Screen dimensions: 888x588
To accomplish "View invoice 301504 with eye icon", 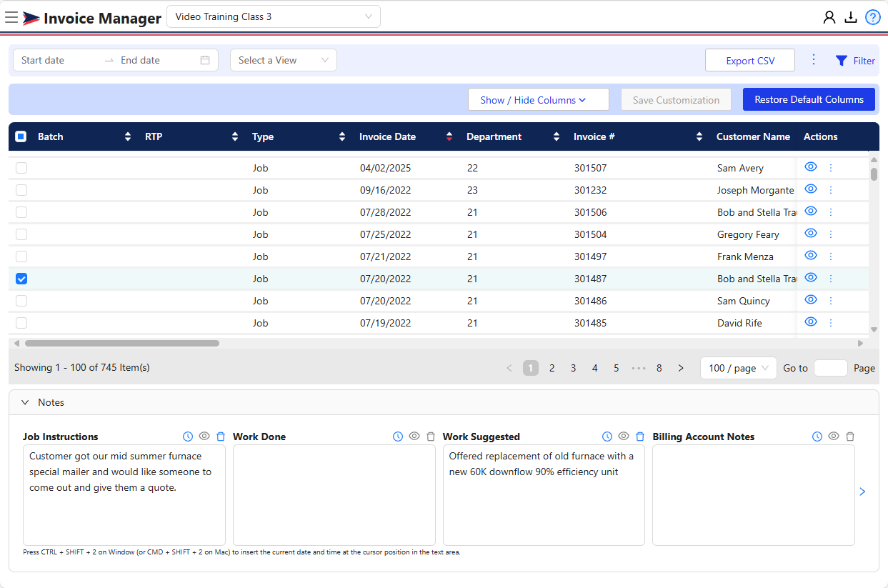I will tap(810, 233).
